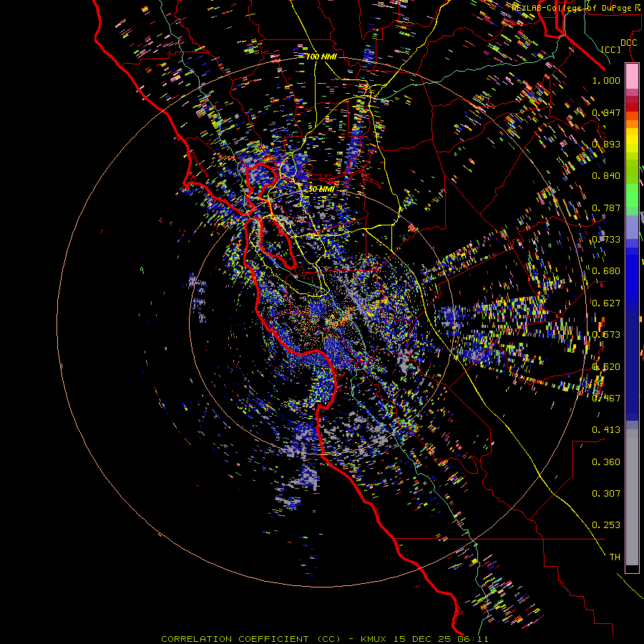644x644 pixels.
Task: Click the "100 NMI" range ring label
Action: [x=321, y=57]
